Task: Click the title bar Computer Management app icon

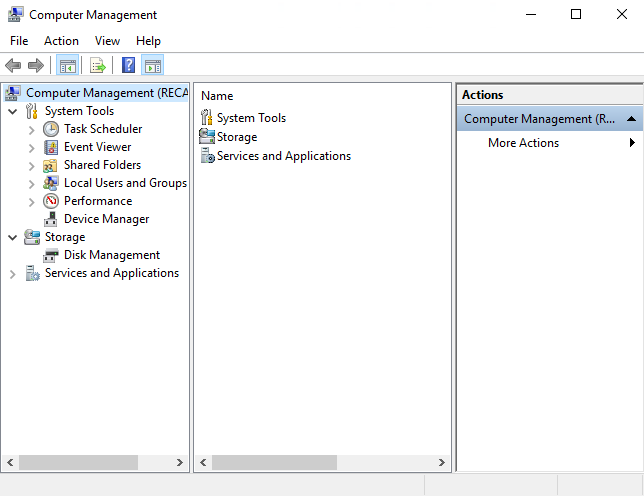Action: [16, 15]
